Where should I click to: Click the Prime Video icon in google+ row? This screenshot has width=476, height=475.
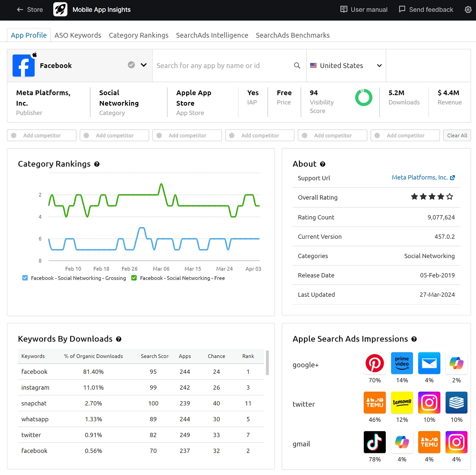click(x=402, y=363)
